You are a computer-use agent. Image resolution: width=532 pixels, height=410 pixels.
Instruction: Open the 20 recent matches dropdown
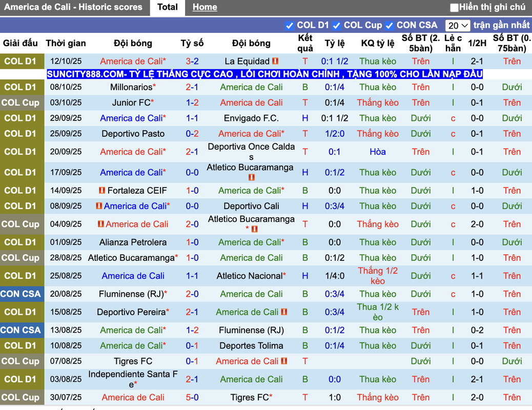457,26
